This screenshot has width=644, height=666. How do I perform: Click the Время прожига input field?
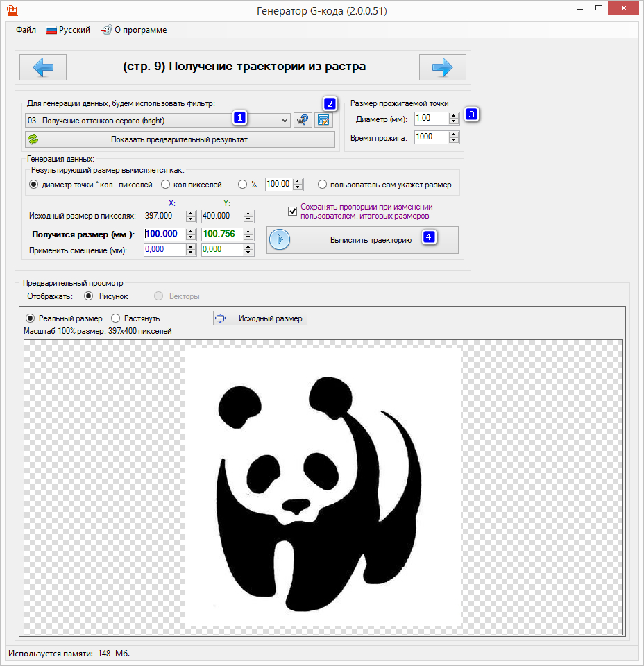point(431,137)
